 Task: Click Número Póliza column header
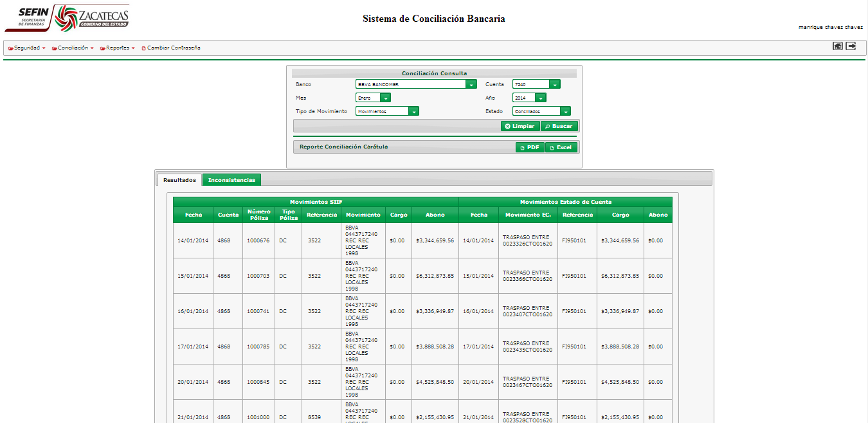click(258, 215)
